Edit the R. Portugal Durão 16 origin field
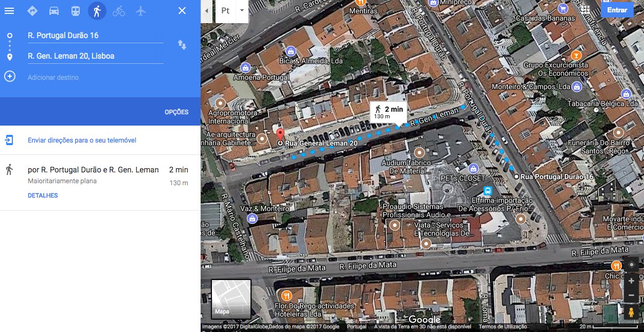 click(x=95, y=36)
